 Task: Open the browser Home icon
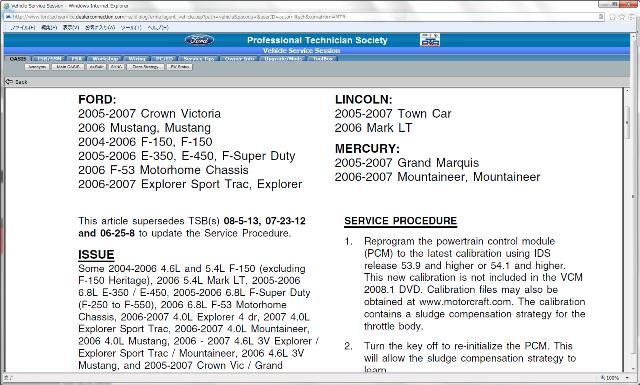(612, 17)
